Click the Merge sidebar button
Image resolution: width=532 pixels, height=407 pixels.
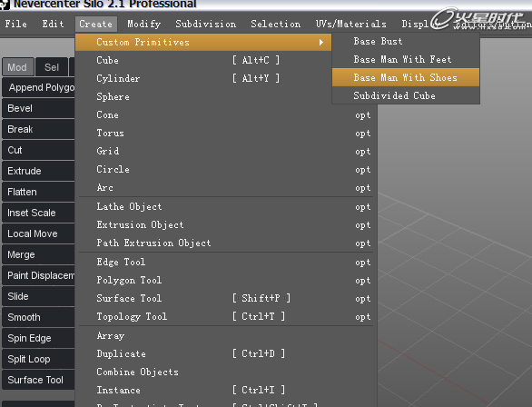(38, 254)
